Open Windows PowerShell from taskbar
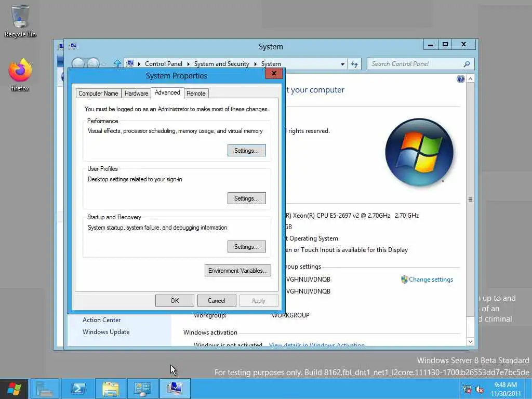 tap(78, 389)
